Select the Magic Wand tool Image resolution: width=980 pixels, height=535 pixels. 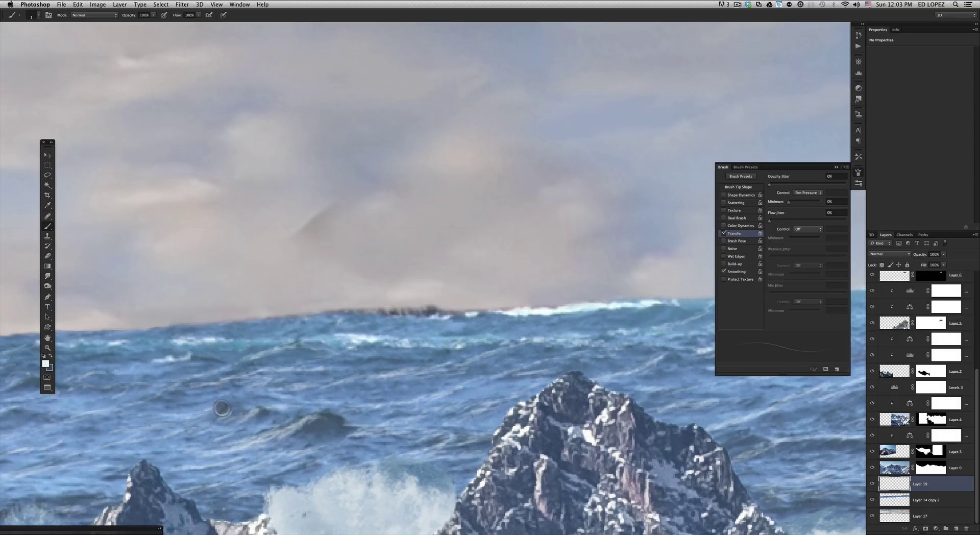pyautogui.click(x=47, y=185)
